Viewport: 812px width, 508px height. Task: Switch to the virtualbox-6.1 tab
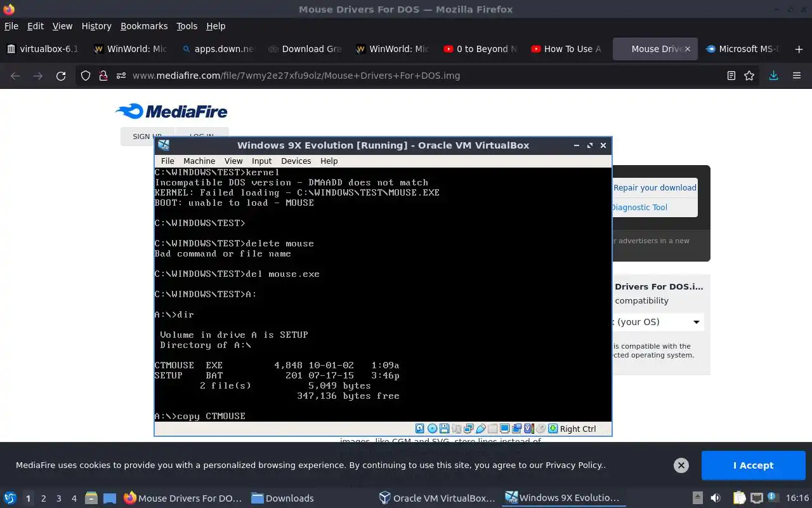click(43, 49)
